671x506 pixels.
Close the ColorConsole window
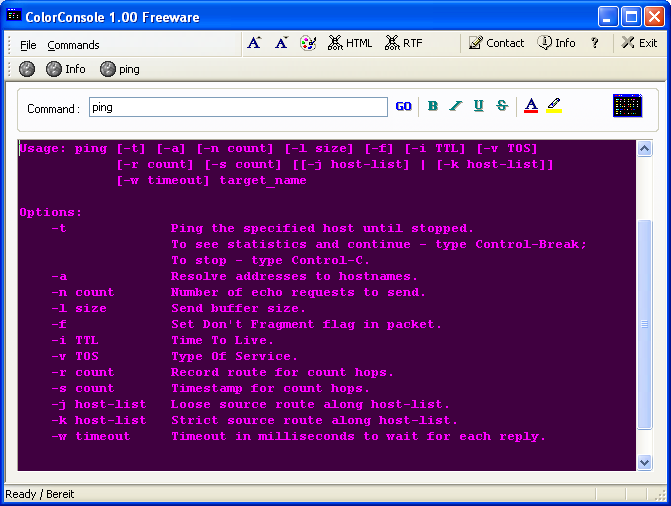point(654,17)
